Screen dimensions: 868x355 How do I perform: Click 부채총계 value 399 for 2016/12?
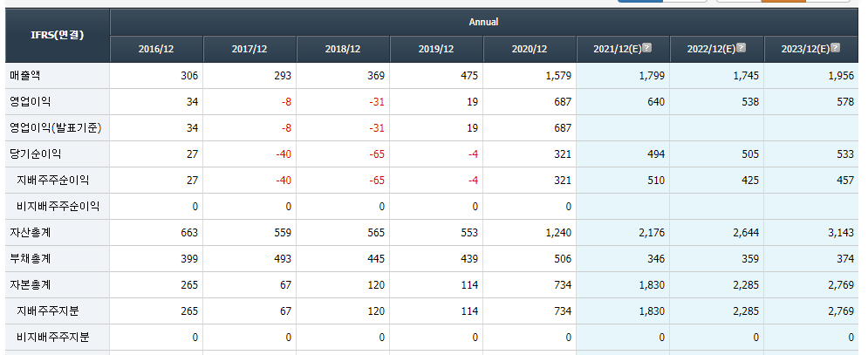[x=189, y=259]
